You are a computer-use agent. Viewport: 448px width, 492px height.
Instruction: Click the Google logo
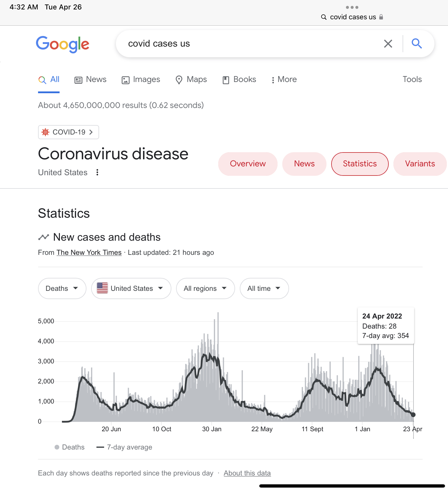point(63,44)
